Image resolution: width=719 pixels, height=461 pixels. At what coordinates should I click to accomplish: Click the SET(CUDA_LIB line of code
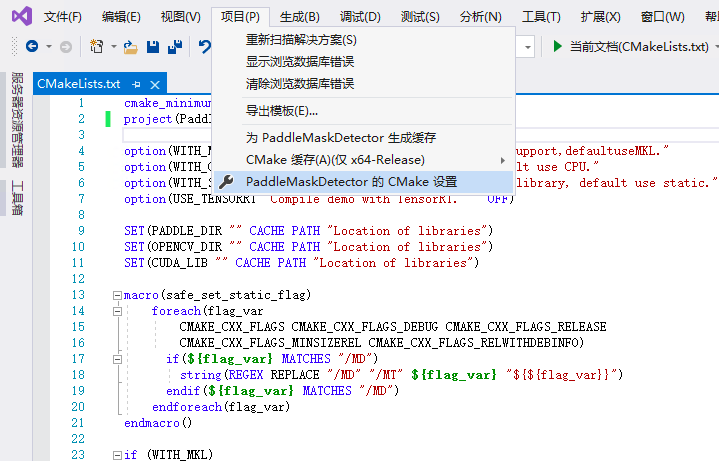point(301,263)
